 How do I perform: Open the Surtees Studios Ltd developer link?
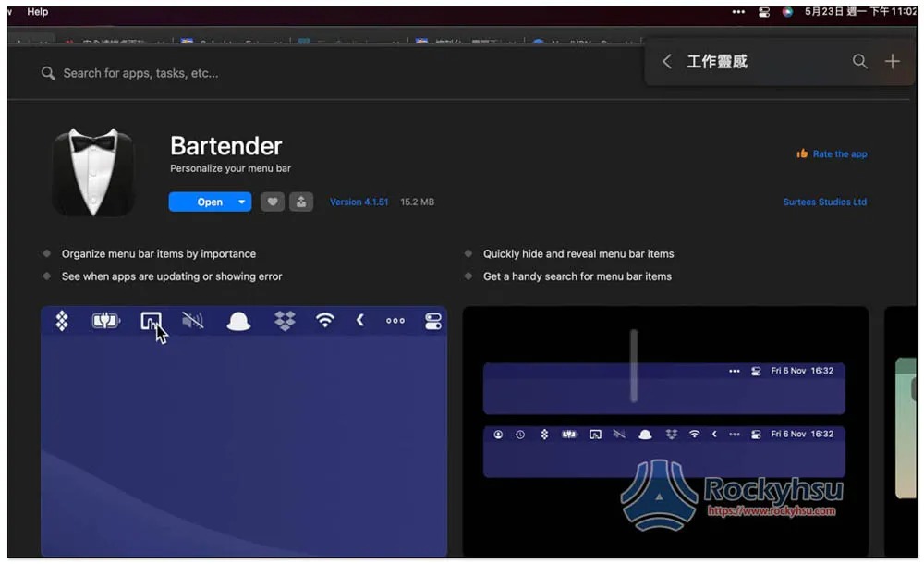[x=824, y=202]
